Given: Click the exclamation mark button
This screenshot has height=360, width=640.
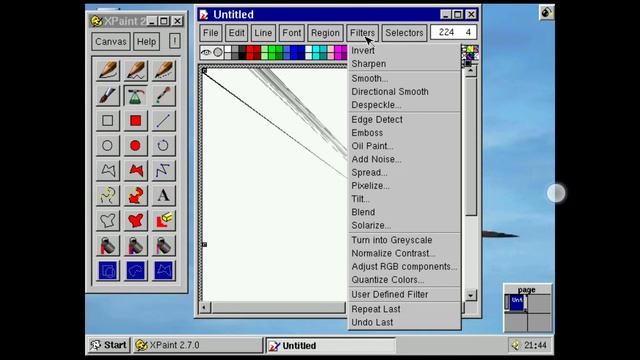Looking at the screenshot, I should pyautogui.click(x=175, y=41).
